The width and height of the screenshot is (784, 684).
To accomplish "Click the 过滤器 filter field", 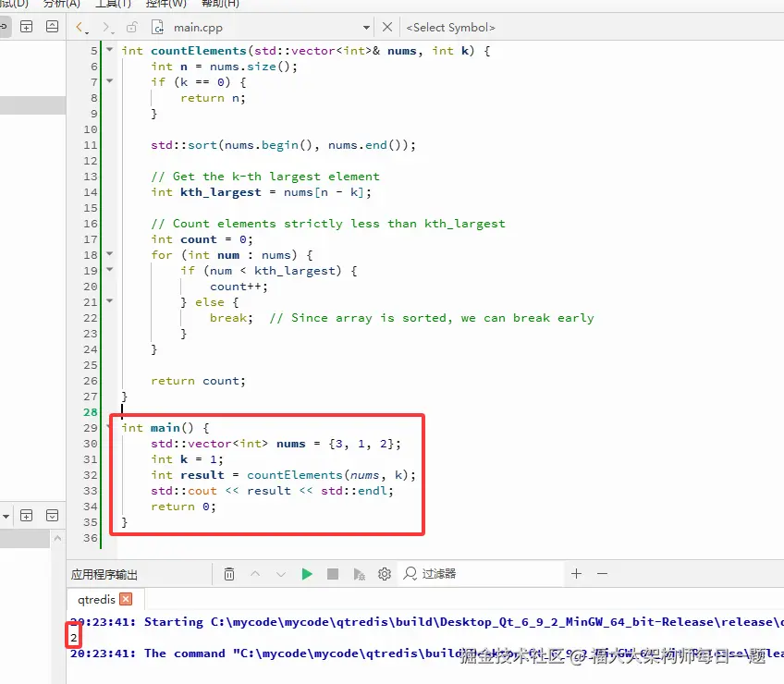I will pyautogui.click(x=483, y=573).
